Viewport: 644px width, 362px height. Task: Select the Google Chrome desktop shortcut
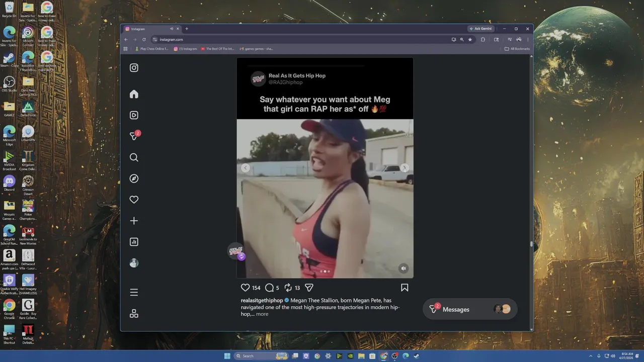tap(9, 309)
